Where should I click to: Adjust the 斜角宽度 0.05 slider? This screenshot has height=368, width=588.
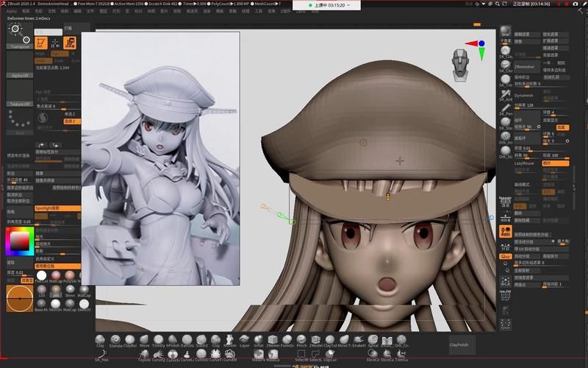(x=20, y=222)
